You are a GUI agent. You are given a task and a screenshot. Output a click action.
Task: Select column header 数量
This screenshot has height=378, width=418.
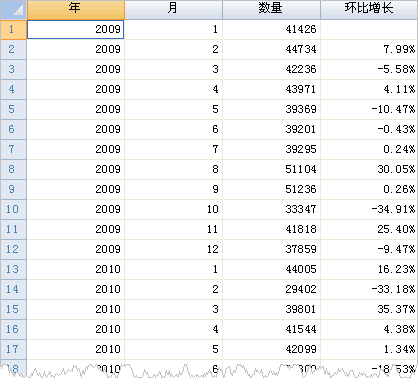pos(271,10)
